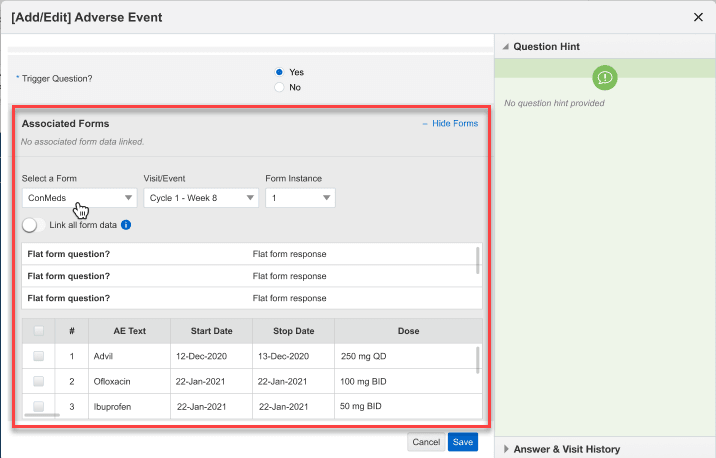Viewport: 716px width, 458px height.
Task: Close the Adverse Event dialog
Action: point(698,17)
